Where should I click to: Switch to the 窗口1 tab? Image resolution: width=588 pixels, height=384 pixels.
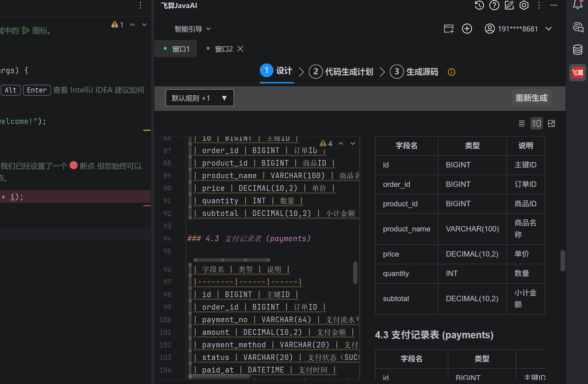pyautogui.click(x=176, y=49)
